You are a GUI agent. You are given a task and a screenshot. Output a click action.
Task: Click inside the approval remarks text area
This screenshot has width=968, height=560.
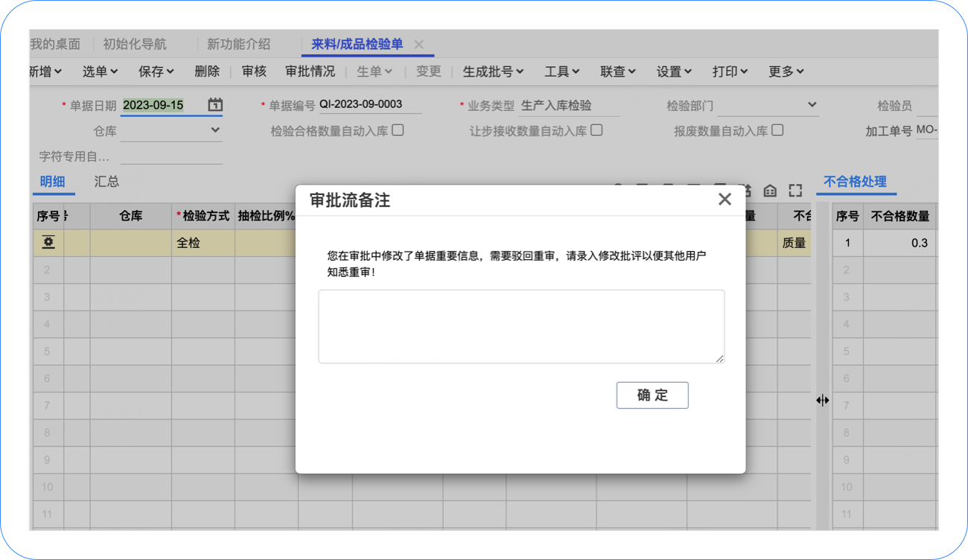click(x=521, y=326)
